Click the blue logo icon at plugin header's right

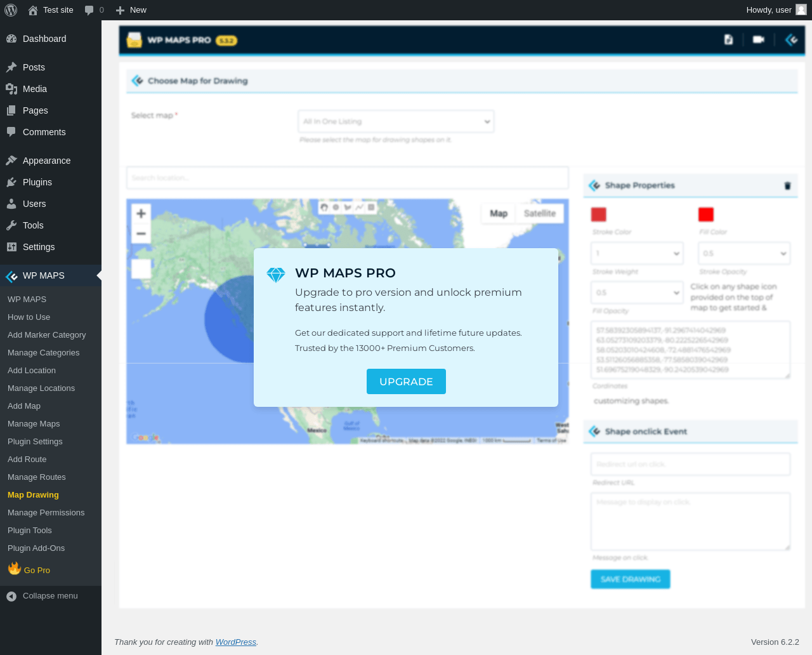click(791, 40)
